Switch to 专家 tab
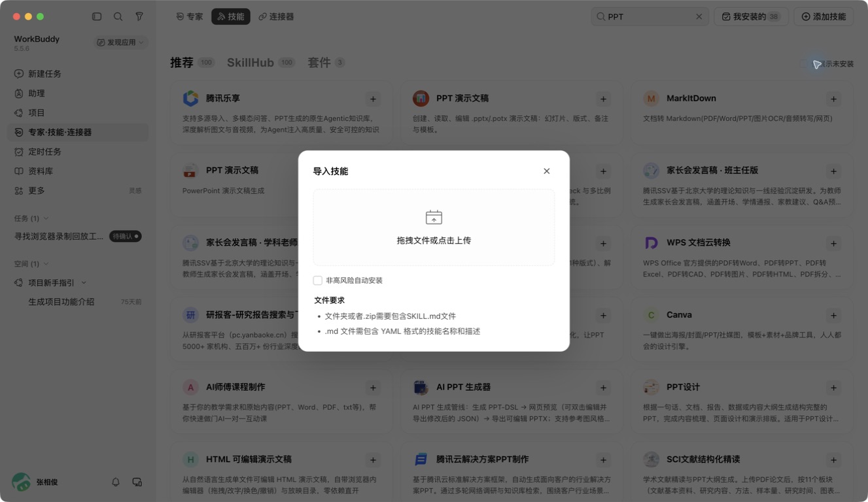Screen dimensions: 868x502 [190, 17]
